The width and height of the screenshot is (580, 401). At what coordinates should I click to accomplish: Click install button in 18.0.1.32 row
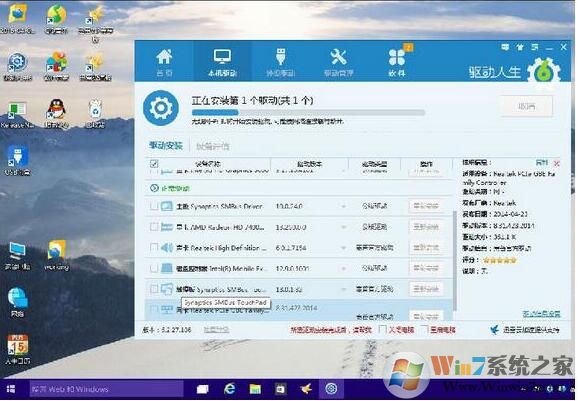(x=426, y=289)
